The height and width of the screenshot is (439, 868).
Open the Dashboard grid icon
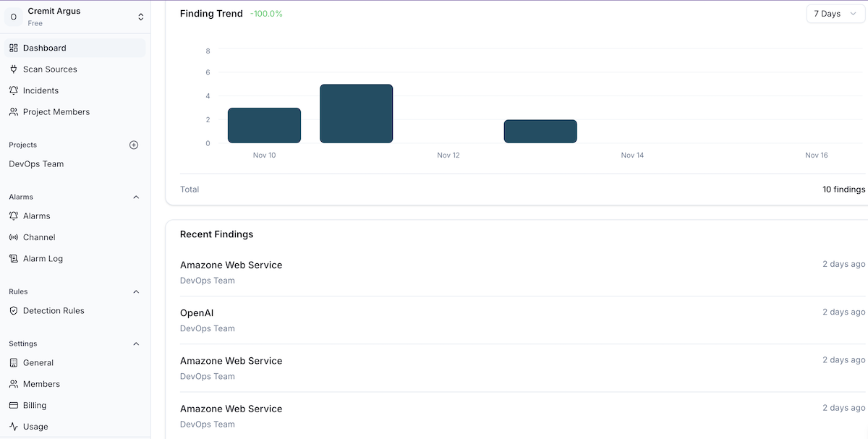(14, 48)
